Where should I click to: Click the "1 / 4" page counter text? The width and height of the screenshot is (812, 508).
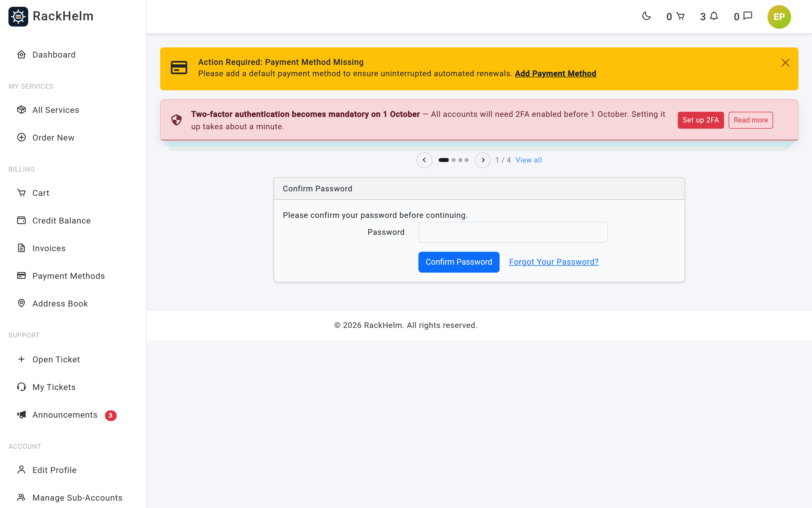pos(503,160)
